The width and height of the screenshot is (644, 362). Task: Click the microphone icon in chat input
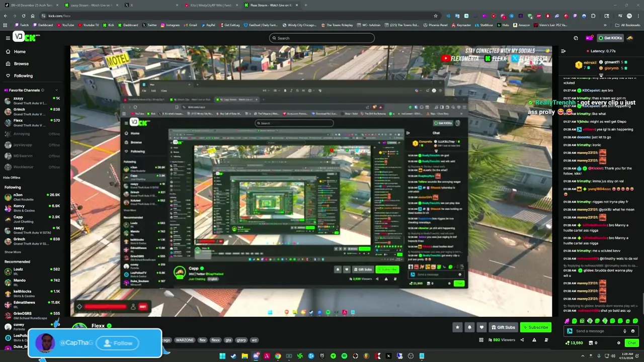625,331
